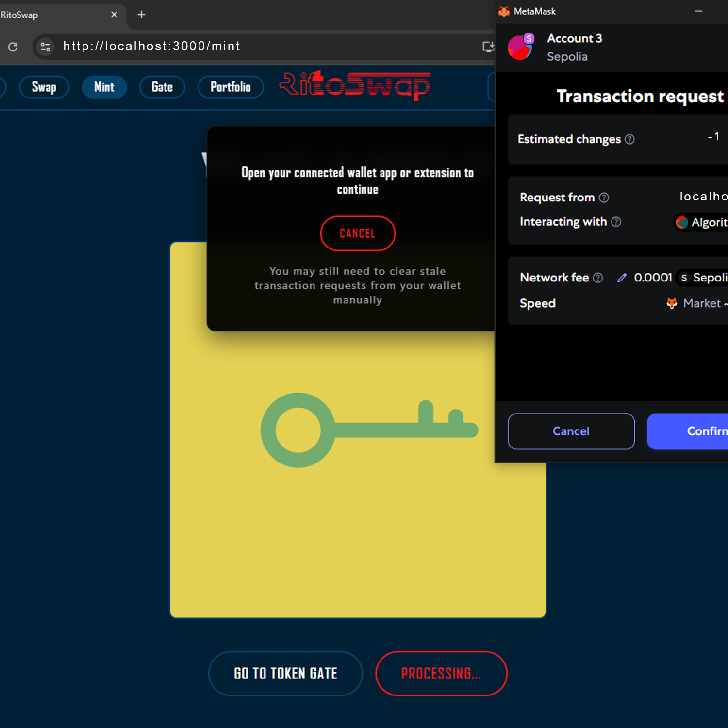Viewport: 728px width, 728px height.
Task: Open the site information icon in address bar
Action: (x=45, y=47)
